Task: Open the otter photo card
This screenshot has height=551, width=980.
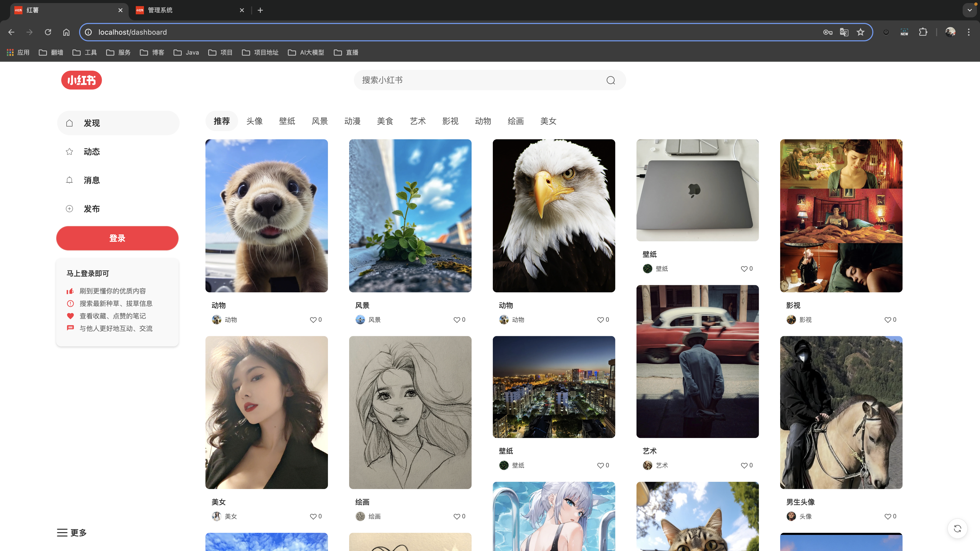Action: click(267, 216)
